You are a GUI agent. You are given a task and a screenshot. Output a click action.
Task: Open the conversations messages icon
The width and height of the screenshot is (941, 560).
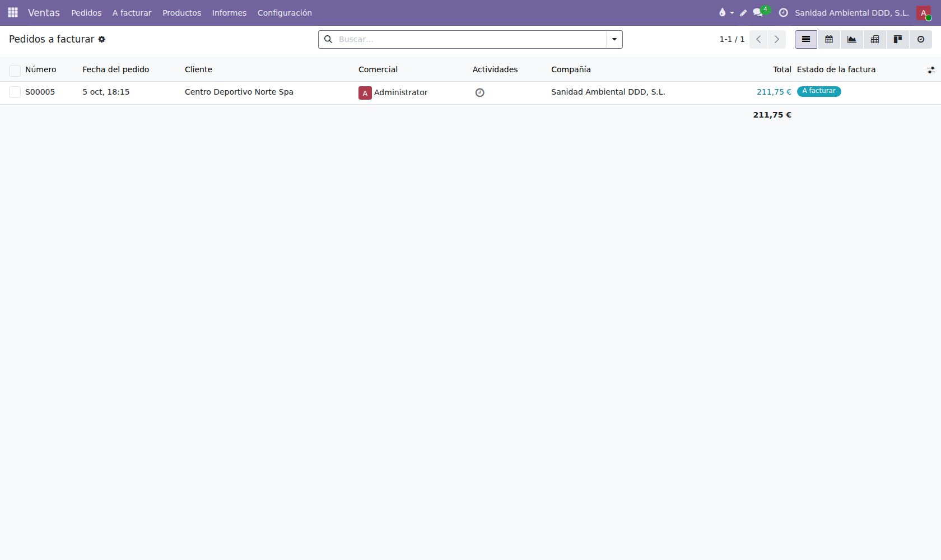(x=758, y=12)
